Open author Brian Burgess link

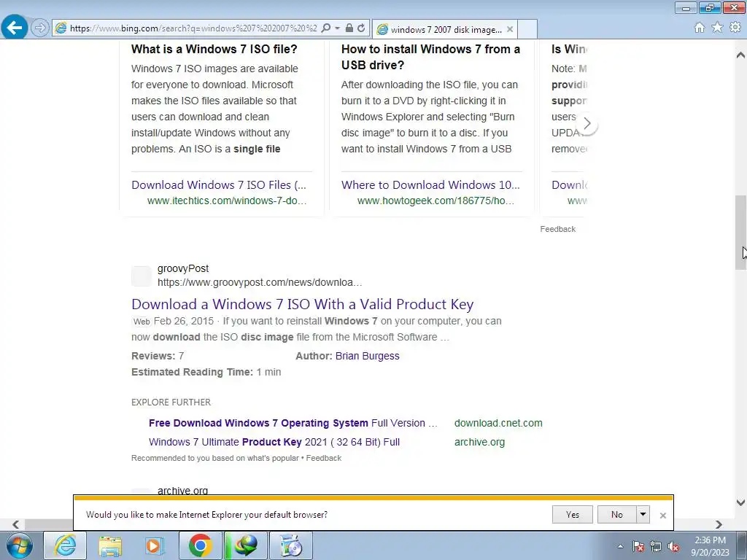pyautogui.click(x=368, y=356)
